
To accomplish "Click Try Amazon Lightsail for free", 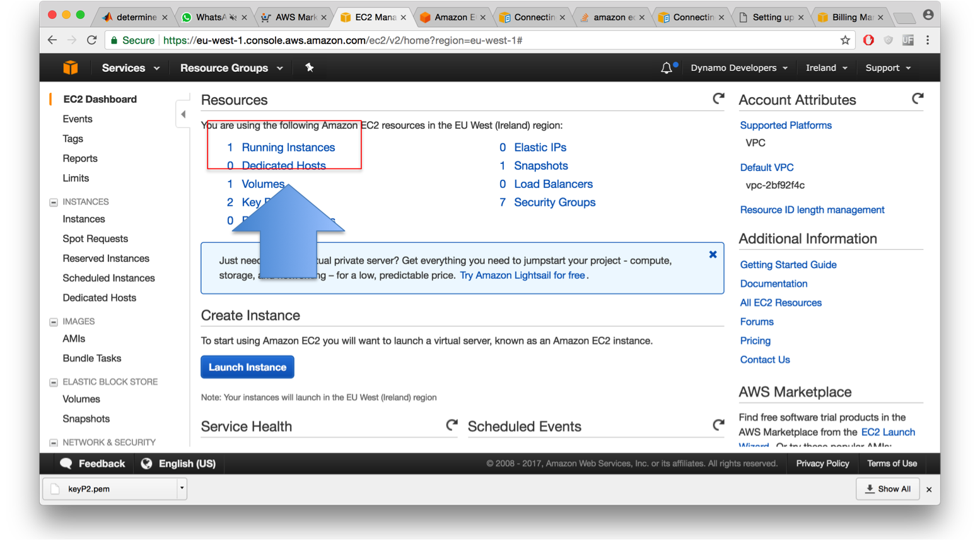I will [x=522, y=275].
